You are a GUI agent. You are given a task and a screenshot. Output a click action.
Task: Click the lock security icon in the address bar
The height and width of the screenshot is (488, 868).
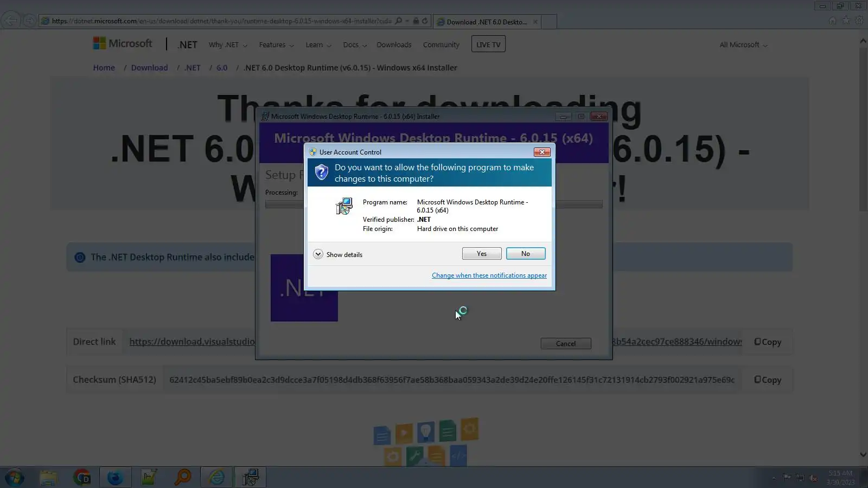pyautogui.click(x=416, y=21)
